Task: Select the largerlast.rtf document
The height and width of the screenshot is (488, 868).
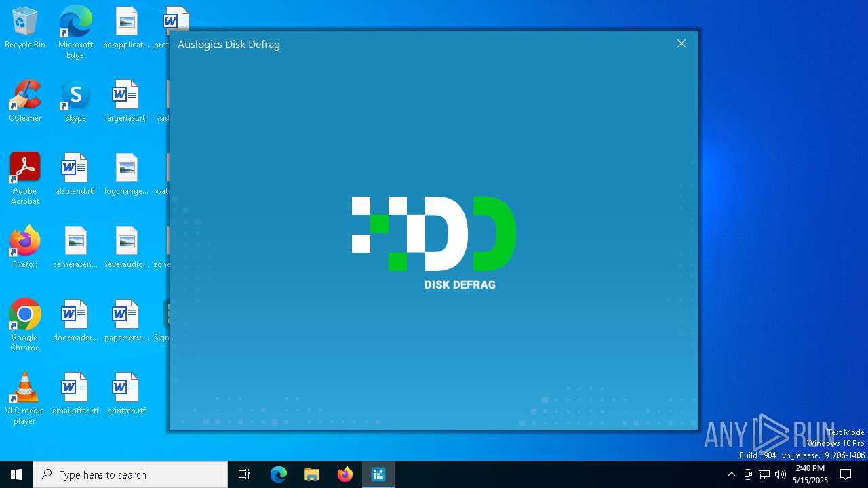Action: [x=126, y=101]
